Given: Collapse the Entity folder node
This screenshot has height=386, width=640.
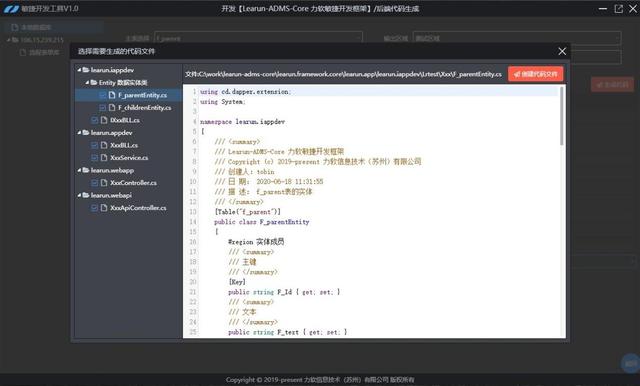Looking at the screenshot, I should point(87,82).
